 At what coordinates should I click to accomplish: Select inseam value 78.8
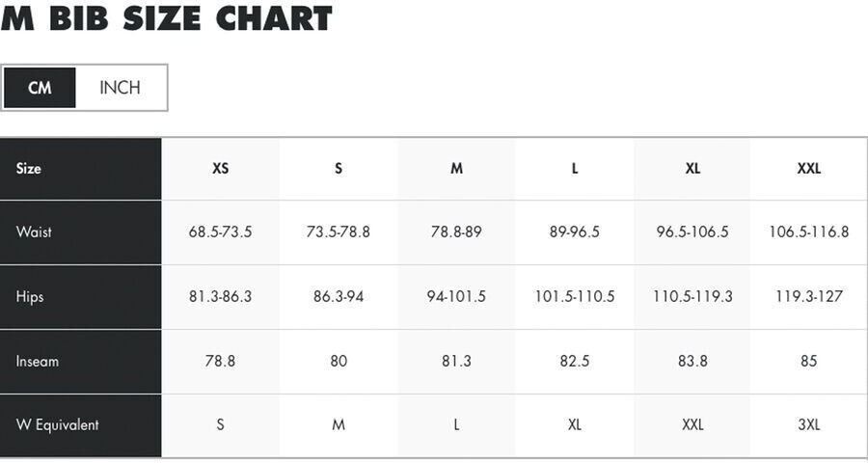tap(221, 361)
